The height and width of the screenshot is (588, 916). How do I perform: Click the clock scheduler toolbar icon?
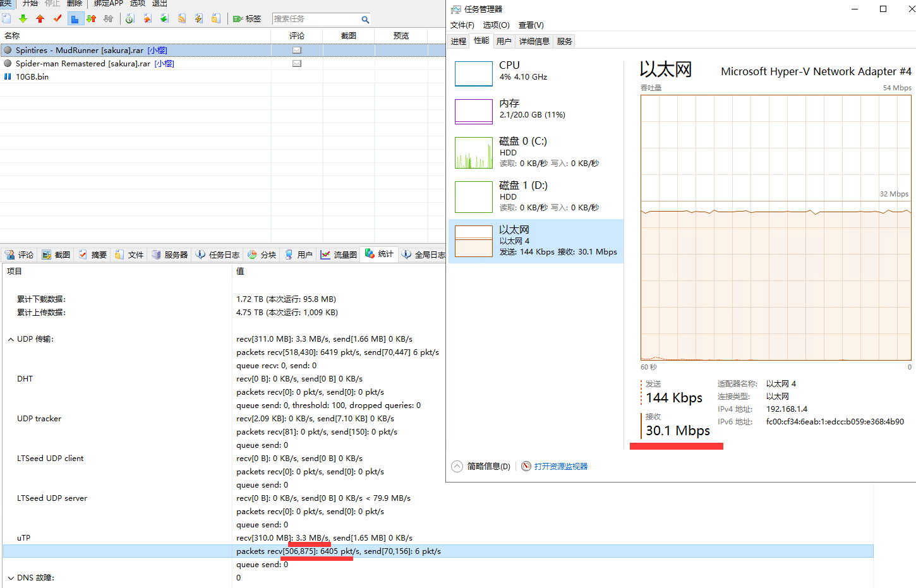130,19
